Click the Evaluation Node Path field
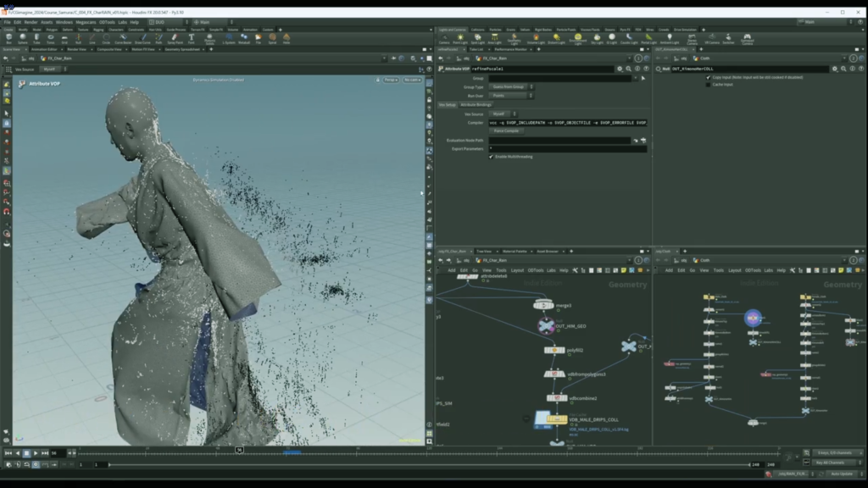The image size is (868, 488). [x=559, y=141]
